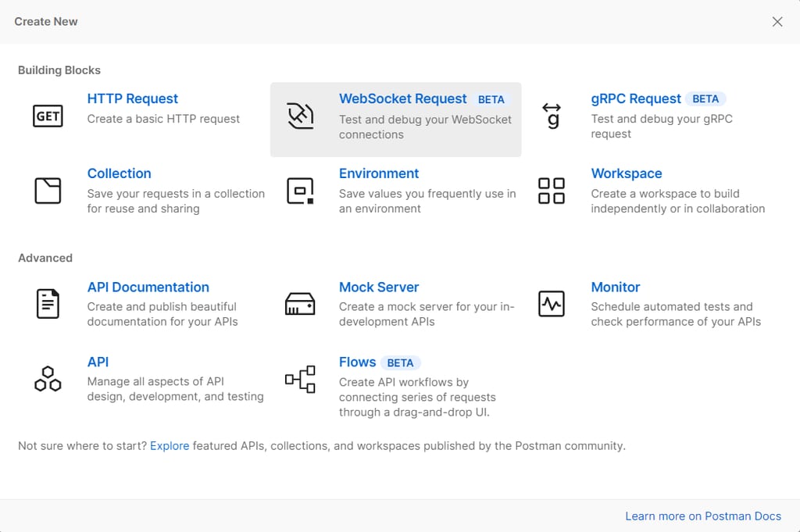
Task: Choose the WebSocket Request title
Action: click(402, 99)
